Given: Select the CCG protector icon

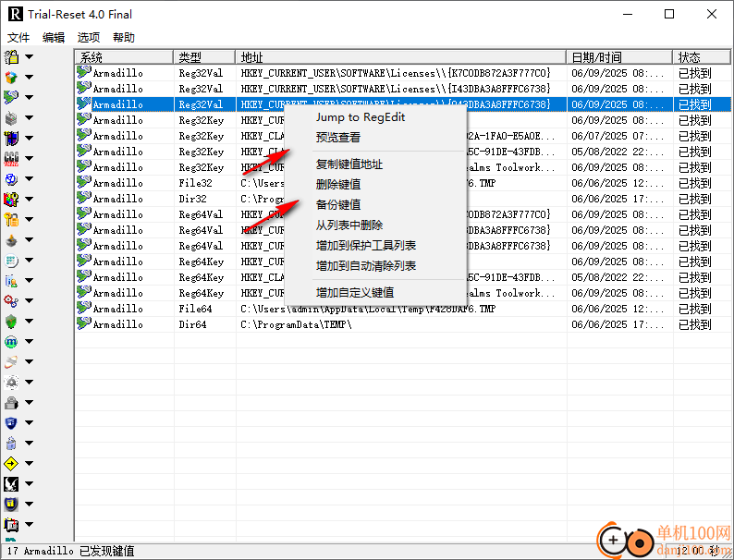Looking at the screenshot, I should click(11, 159).
